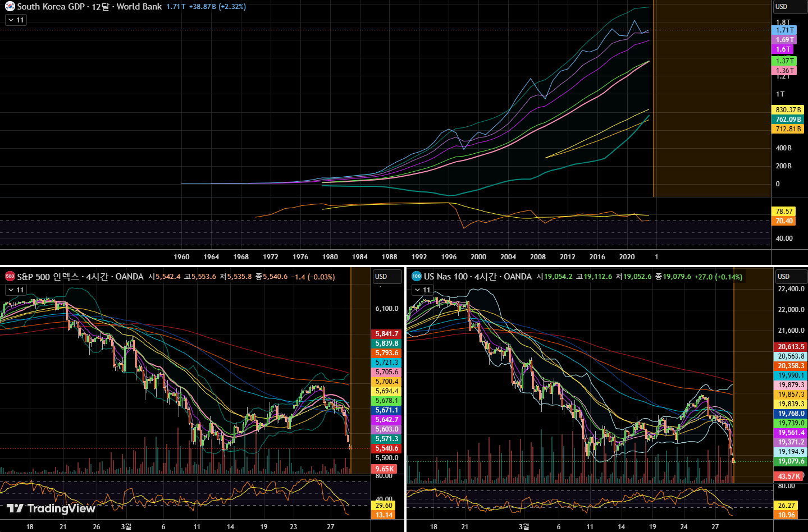Expand the 11 indicators on the S&P 500 chart
Screen dimensions: 808x532
(16, 290)
